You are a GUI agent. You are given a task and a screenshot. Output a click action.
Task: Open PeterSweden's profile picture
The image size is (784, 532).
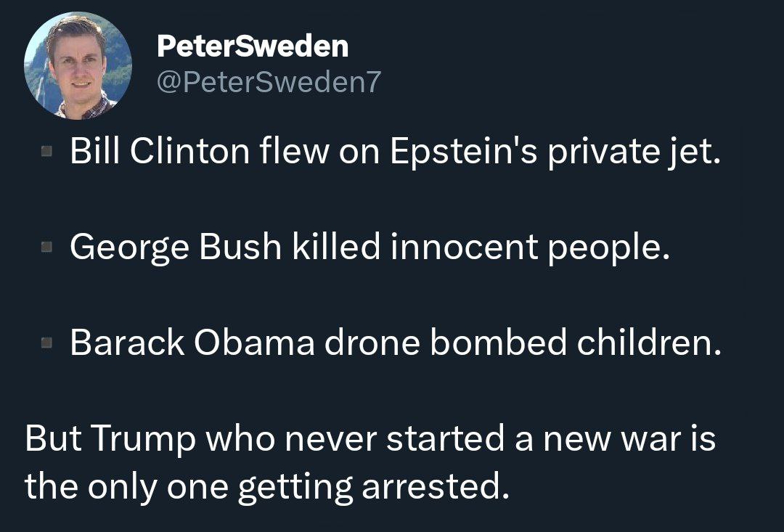78,65
